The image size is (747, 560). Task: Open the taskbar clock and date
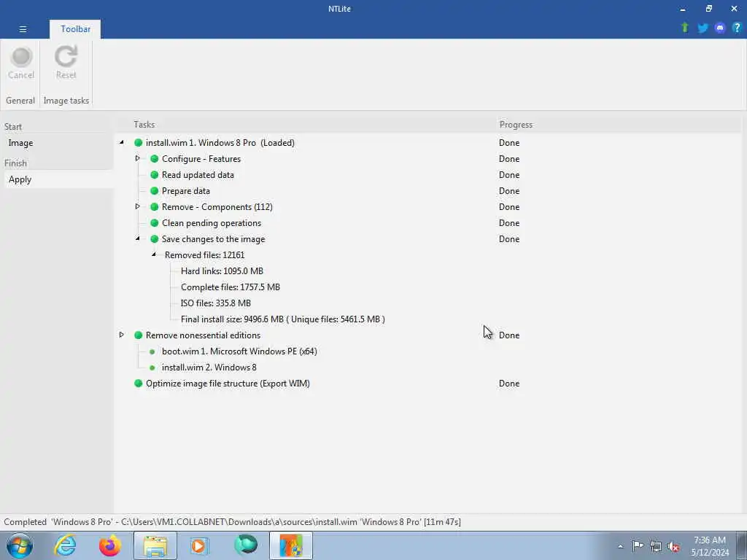pyautogui.click(x=710, y=546)
